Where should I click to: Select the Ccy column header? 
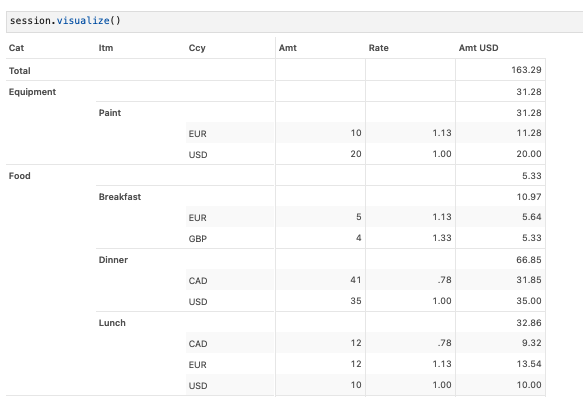coord(197,48)
